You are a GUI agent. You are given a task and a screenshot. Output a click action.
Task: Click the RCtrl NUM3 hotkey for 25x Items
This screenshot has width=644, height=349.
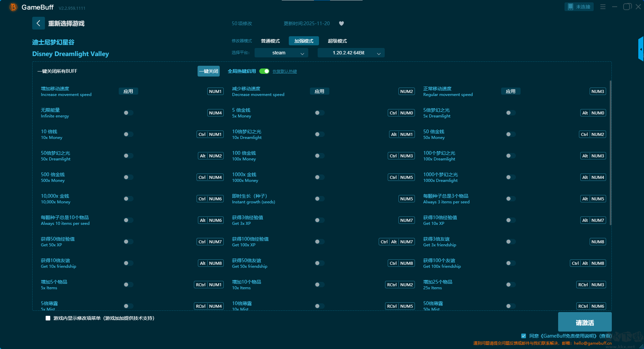(591, 285)
